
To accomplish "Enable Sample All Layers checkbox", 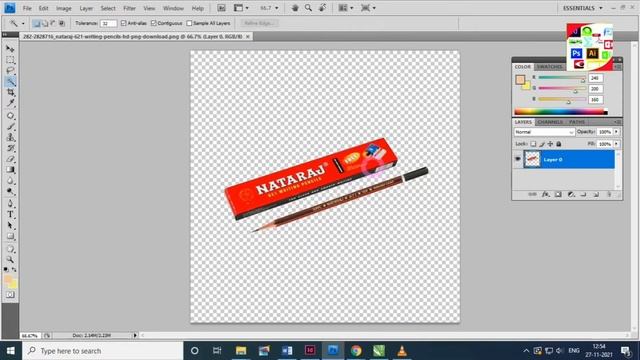I will coord(189,23).
